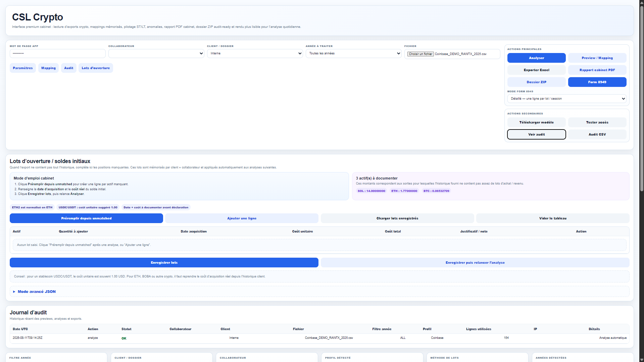Click audit date 2026-08-11T09:14:25Z
644x362 pixels.
[28, 338]
